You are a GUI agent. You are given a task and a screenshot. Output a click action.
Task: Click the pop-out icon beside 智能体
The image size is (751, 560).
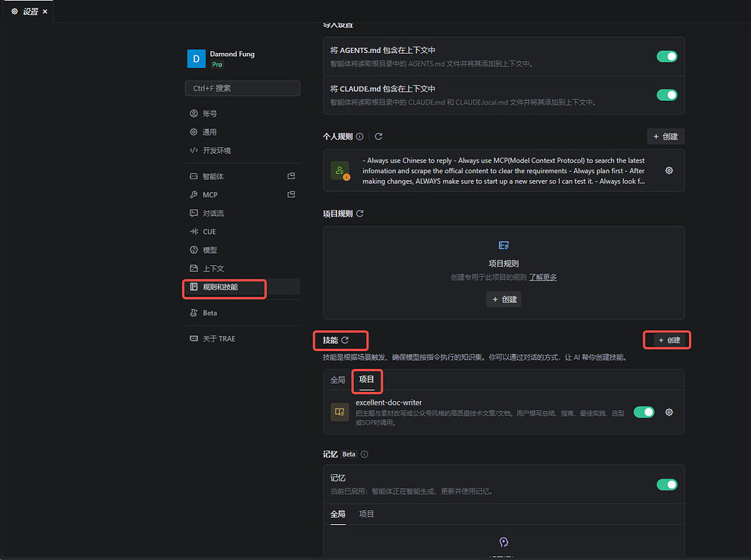pyautogui.click(x=291, y=176)
